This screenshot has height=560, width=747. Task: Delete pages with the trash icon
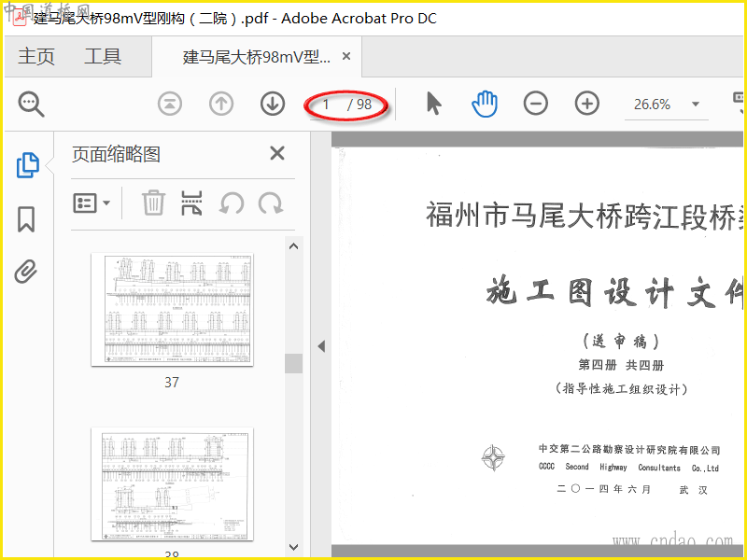point(153,203)
